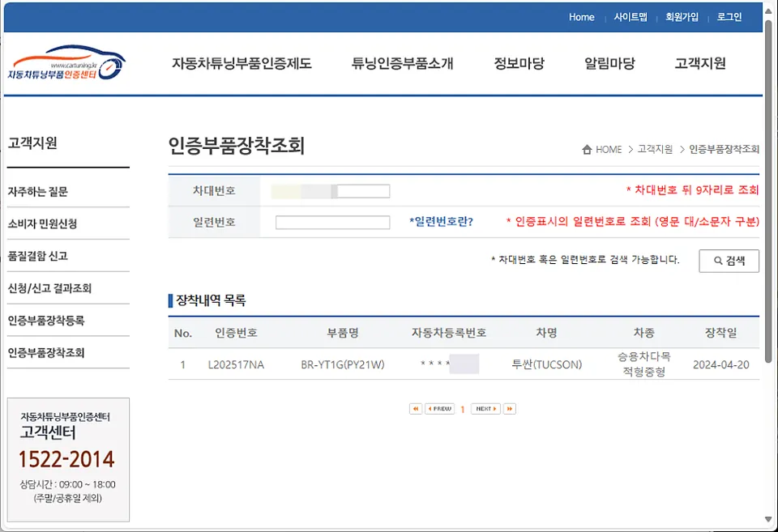Viewport: 778px width, 532px height.
Task: Click the 차명 column header
Action: coord(546,333)
